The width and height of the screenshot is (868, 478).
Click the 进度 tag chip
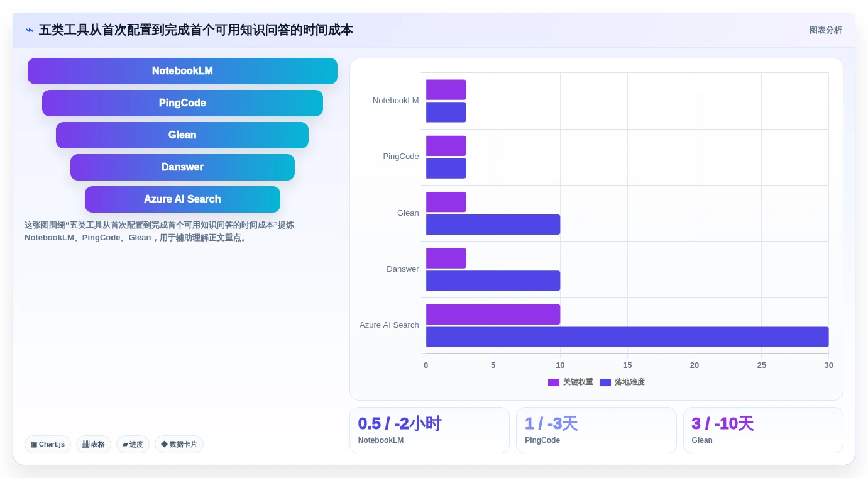[x=133, y=444]
